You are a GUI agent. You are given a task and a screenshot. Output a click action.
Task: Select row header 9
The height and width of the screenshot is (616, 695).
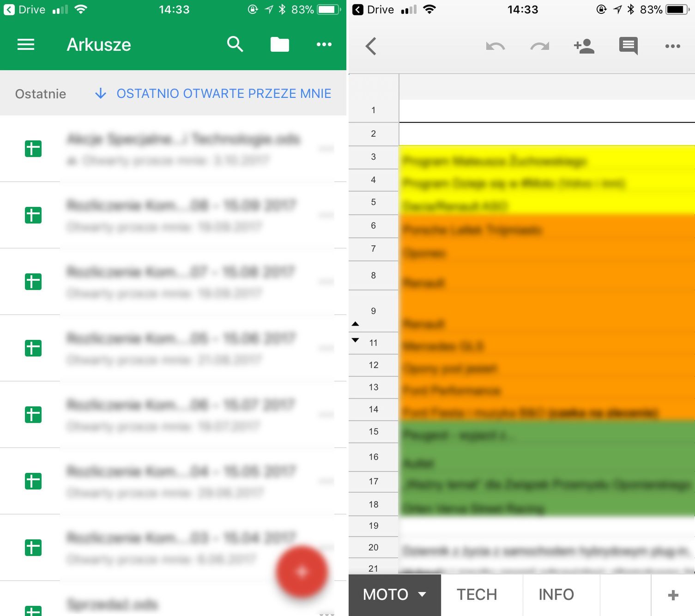(x=374, y=311)
